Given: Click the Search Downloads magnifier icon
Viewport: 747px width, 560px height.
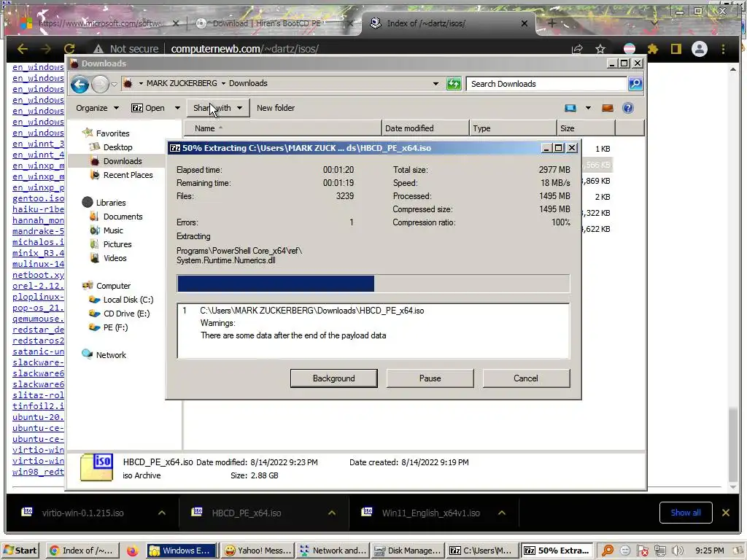Looking at the screenshot, I should pyautogui.click(x=635, y=84).
